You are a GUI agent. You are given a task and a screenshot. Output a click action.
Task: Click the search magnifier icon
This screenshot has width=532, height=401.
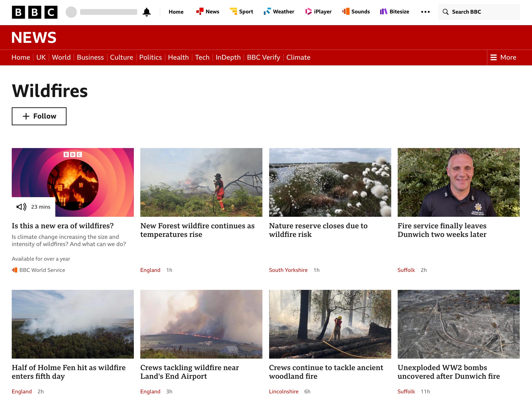tap(445, 12)
